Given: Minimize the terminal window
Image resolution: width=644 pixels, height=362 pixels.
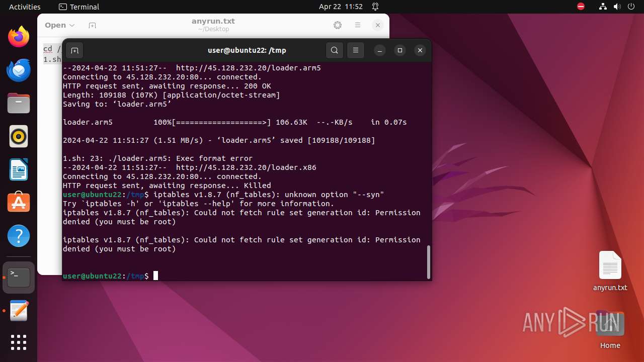Looking at the screenshot, I should 380,50.
